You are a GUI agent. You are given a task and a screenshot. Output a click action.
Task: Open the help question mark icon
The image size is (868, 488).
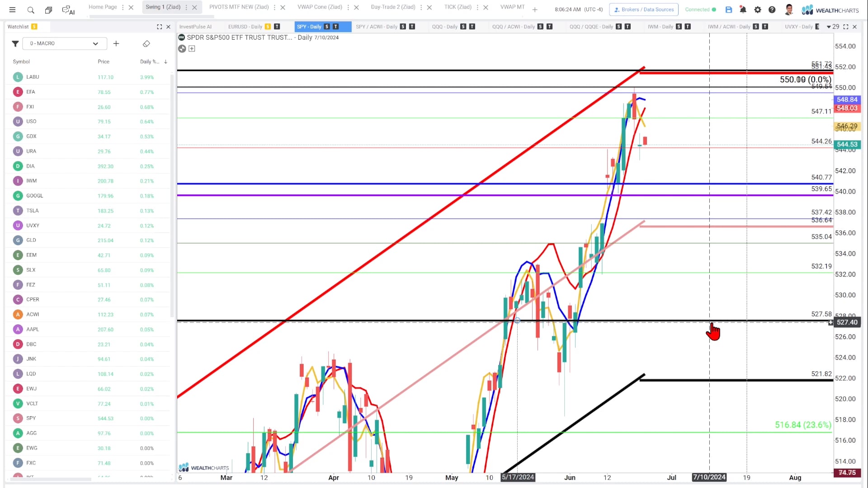(772, 9)
